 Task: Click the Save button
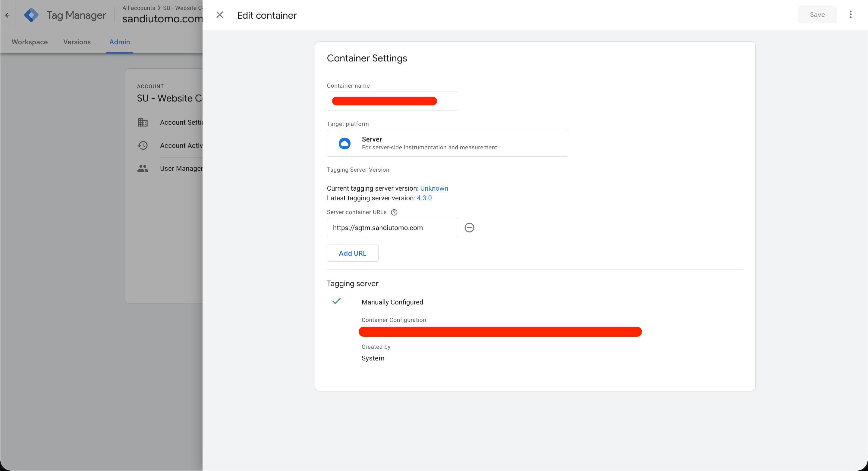tap(817, 14)
